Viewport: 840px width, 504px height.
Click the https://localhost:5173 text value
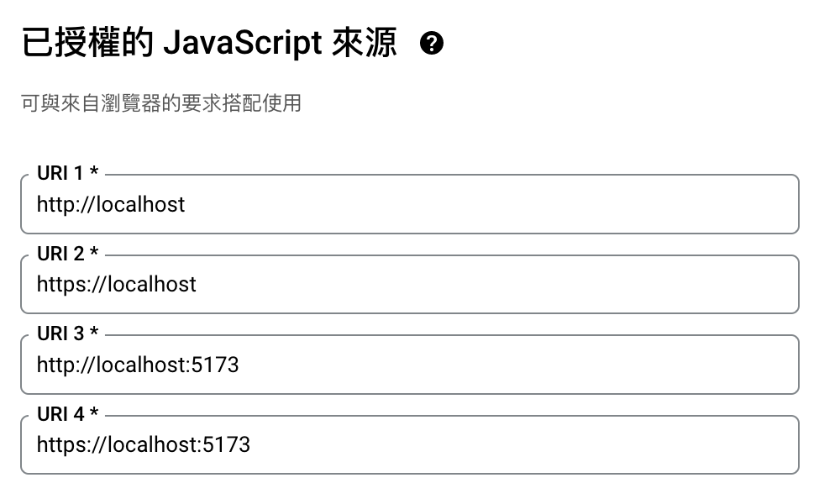(144, 444)
